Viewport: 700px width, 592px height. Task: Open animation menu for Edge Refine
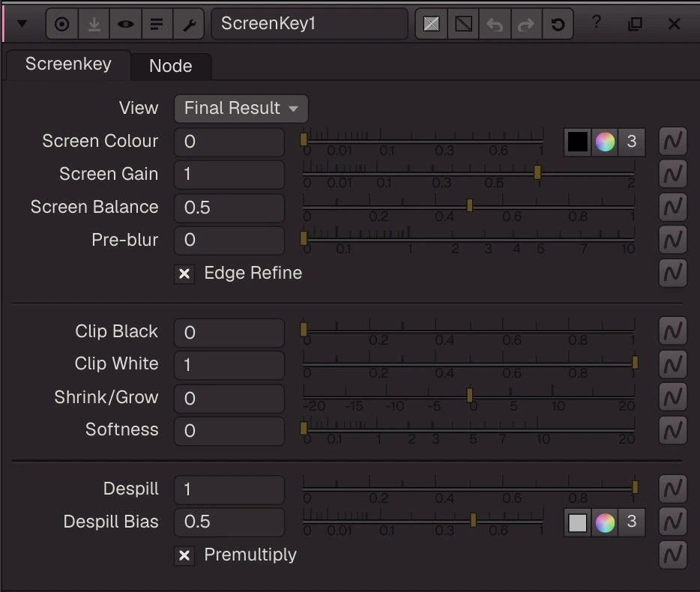[673, 273]
